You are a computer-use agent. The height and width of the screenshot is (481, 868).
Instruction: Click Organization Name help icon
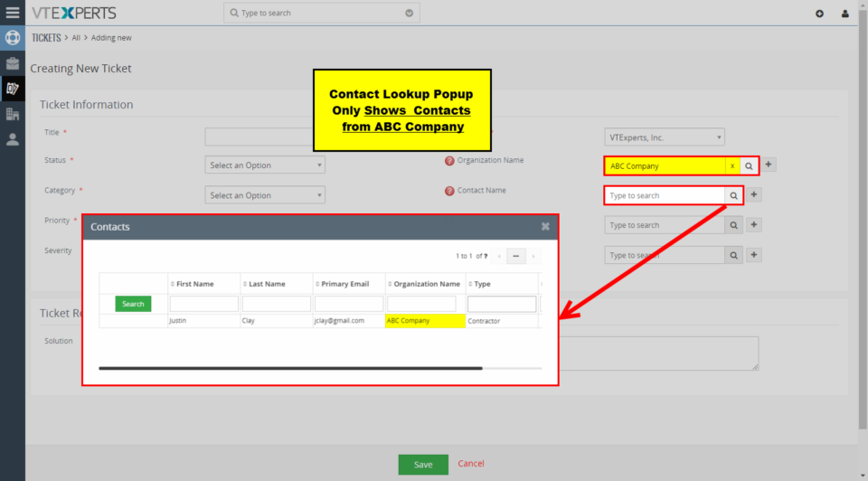(449, 161)
